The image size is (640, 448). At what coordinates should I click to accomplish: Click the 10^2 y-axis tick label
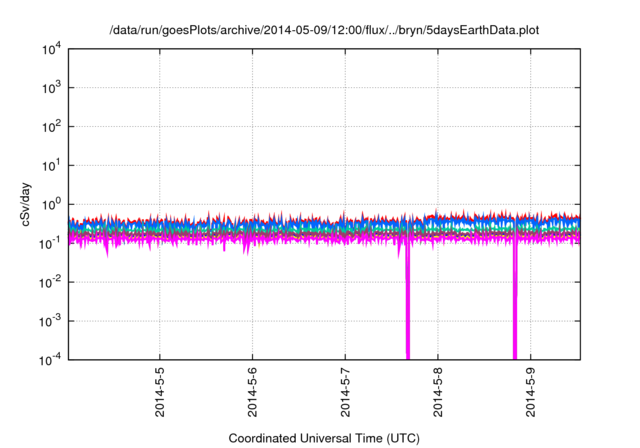pyautogui.click(x=52, y=126)
